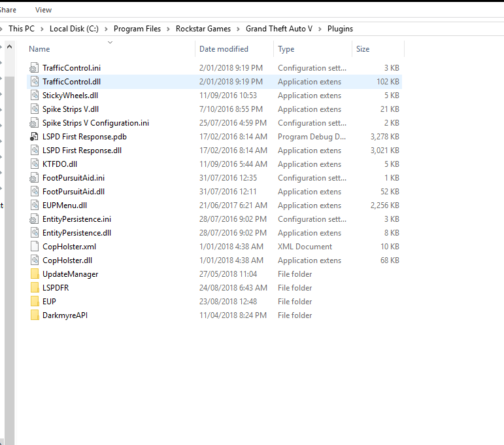Select LSPD First Response.dll name
Screen dimensions: 504x445
(x=82, y=151)
